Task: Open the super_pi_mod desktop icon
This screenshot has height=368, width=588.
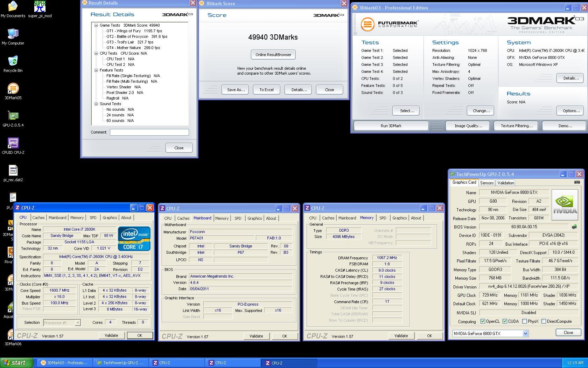Action: coord(40,9)
